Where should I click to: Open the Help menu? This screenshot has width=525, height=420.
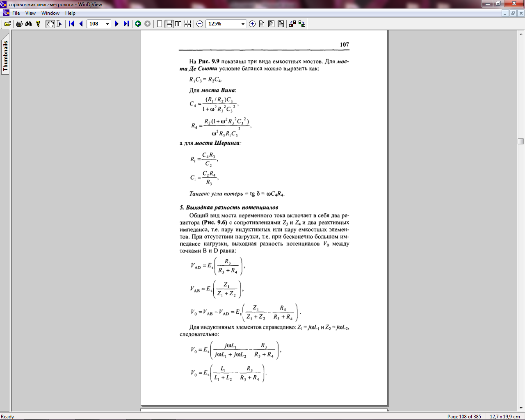(70, 13)
